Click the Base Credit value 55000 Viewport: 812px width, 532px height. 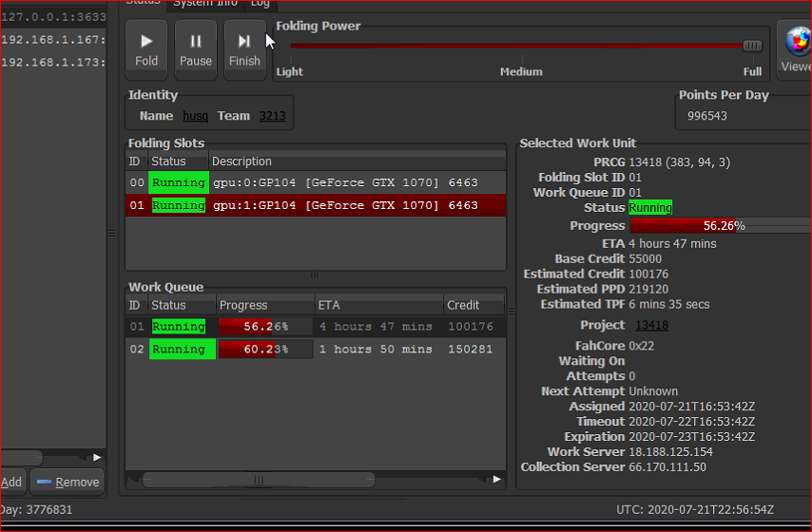point(645,258)
